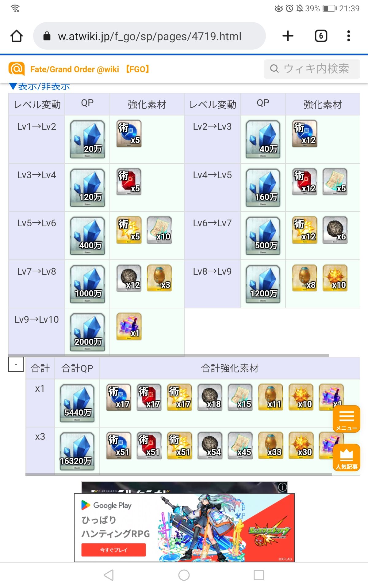Image resolution: width=368 pixels, height=588 pixels.
Task: Tap the 今すぐプレイ ad button
Action: 113,550
